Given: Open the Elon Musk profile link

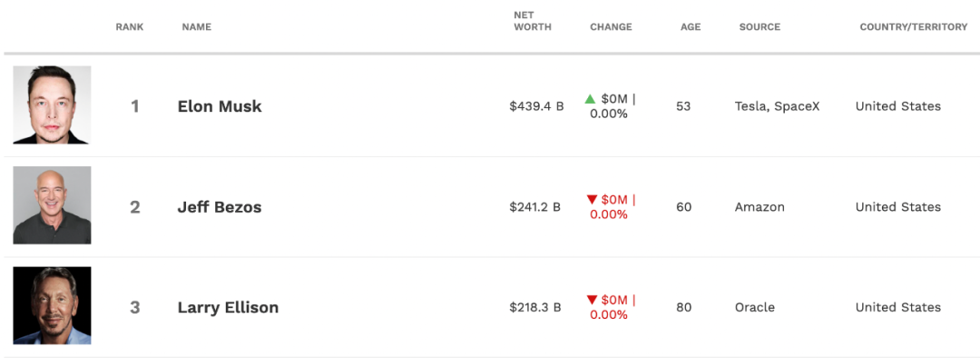Looking at the screenshot, I should tap(220, 106).
